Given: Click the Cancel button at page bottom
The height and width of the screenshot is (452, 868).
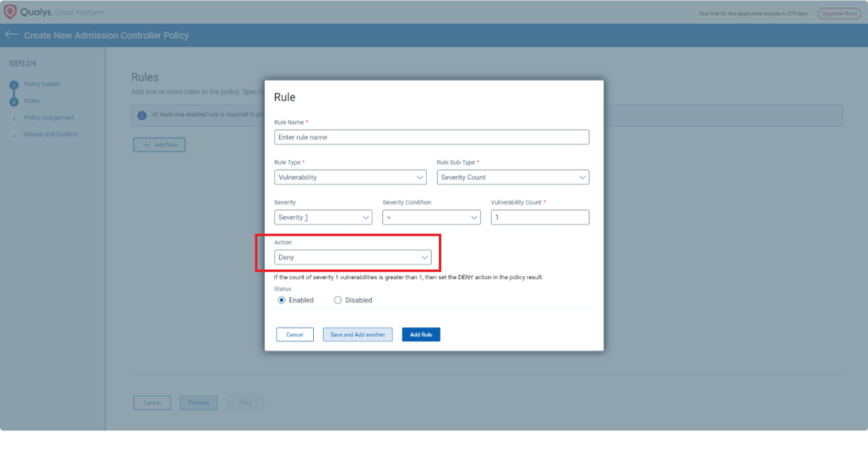Looking at the screenshot, I should tap(152, 402).
